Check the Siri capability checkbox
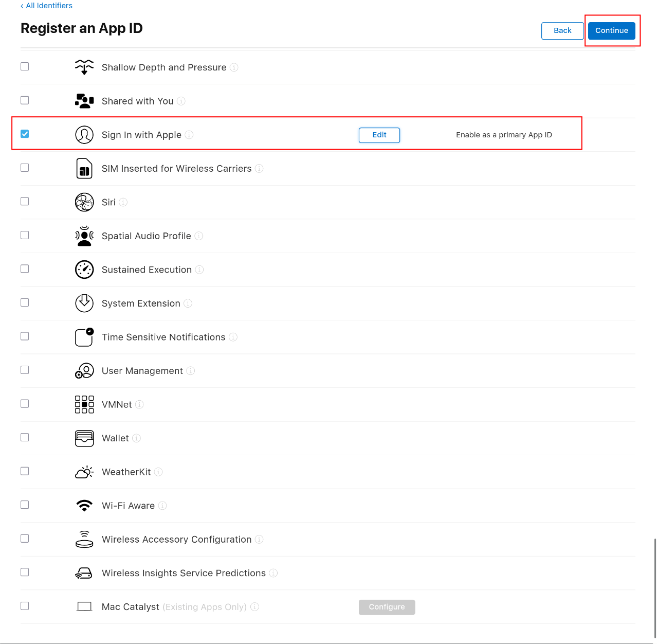657x644 pixels. coord(24,201)
